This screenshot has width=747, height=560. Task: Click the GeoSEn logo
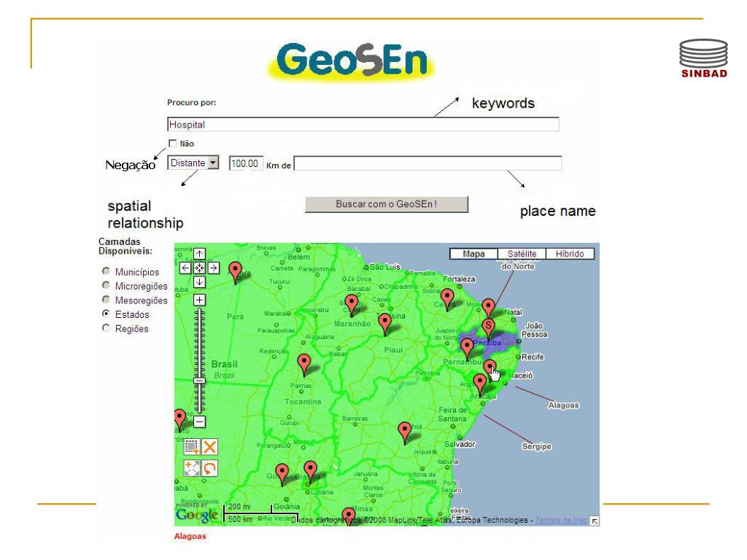352,61
